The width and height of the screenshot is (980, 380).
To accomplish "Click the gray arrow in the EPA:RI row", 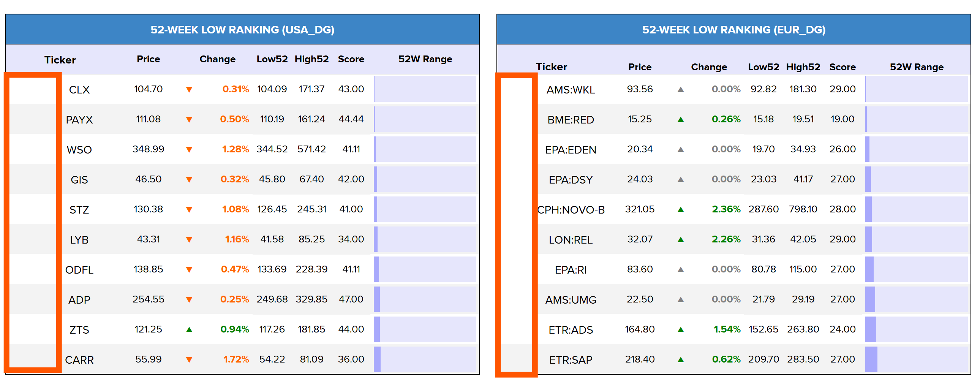I will tap(681, 269).
